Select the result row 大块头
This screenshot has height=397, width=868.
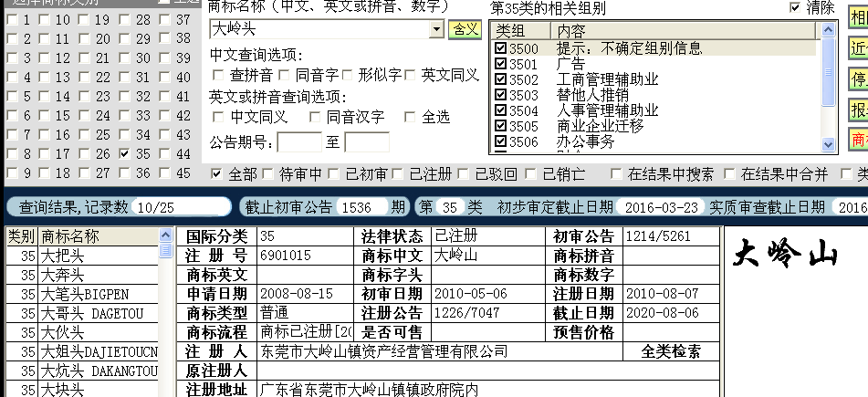click(82, 390)
